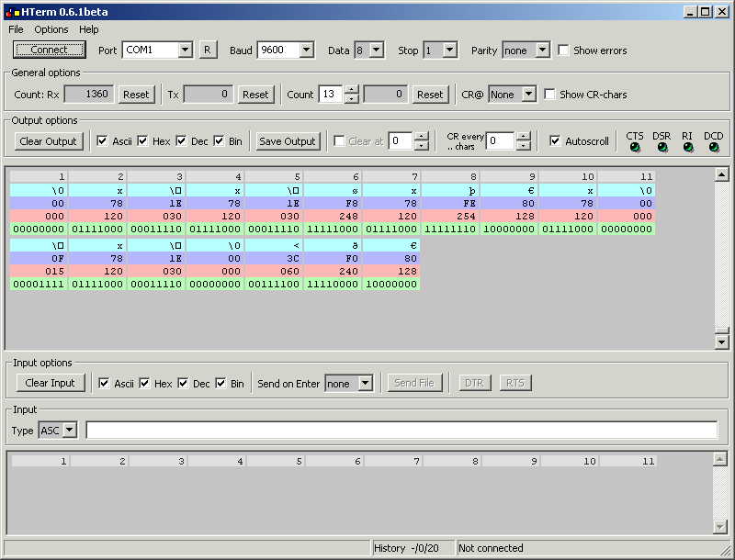Click the CTS status LED indicator
Viewport: 735px width, 560px height.
635,148
